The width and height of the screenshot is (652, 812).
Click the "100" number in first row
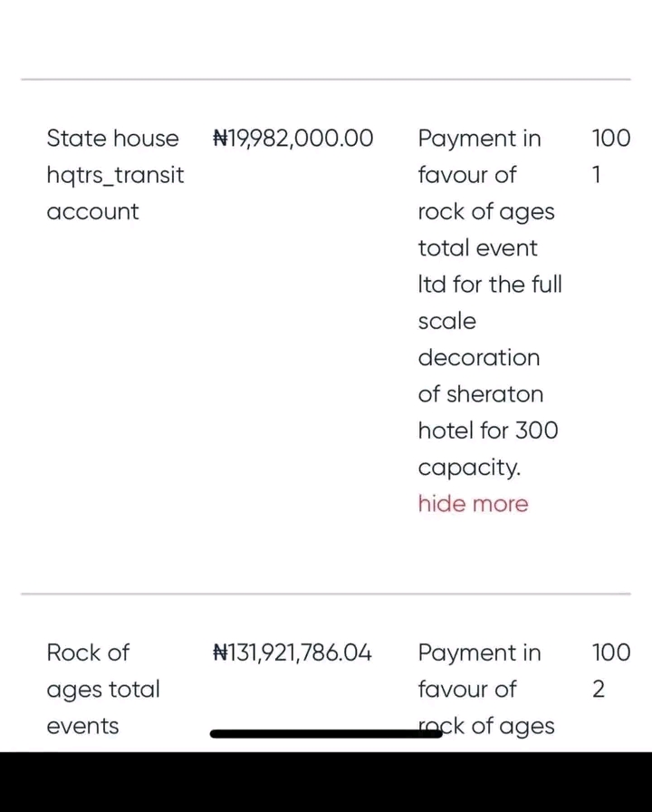click(610, 139)
